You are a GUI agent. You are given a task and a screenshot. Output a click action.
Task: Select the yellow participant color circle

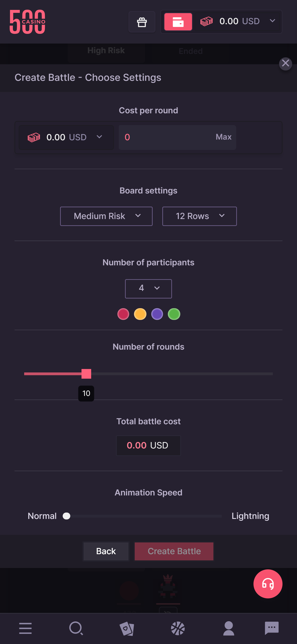140,314
